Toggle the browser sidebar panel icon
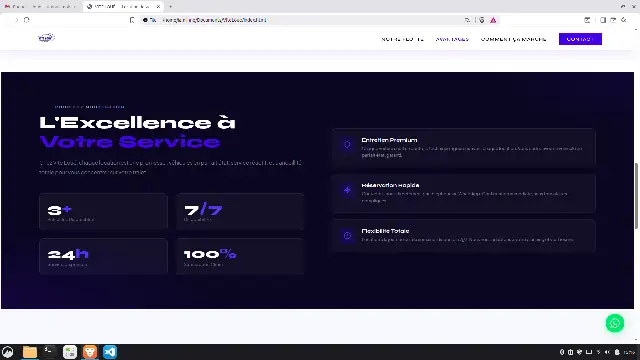This screenshot has width=640, height=360. point(603,20)
